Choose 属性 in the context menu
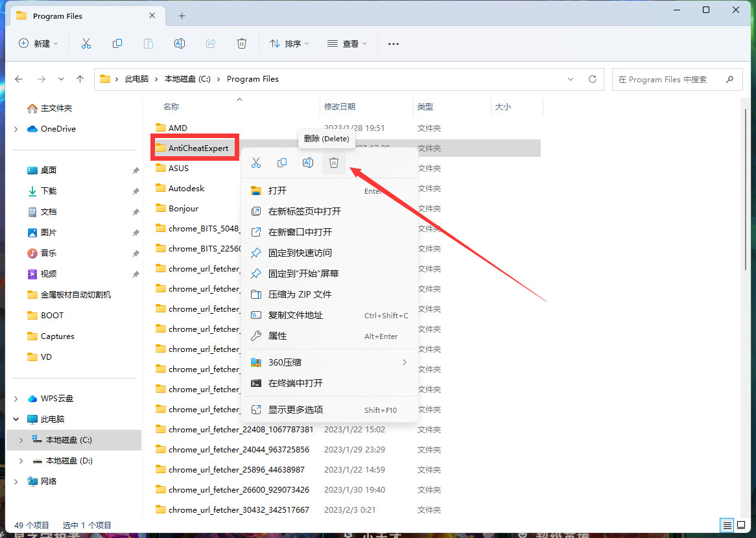Image resolution: width=756 pixels, height=538 pixels. point(329,336)
